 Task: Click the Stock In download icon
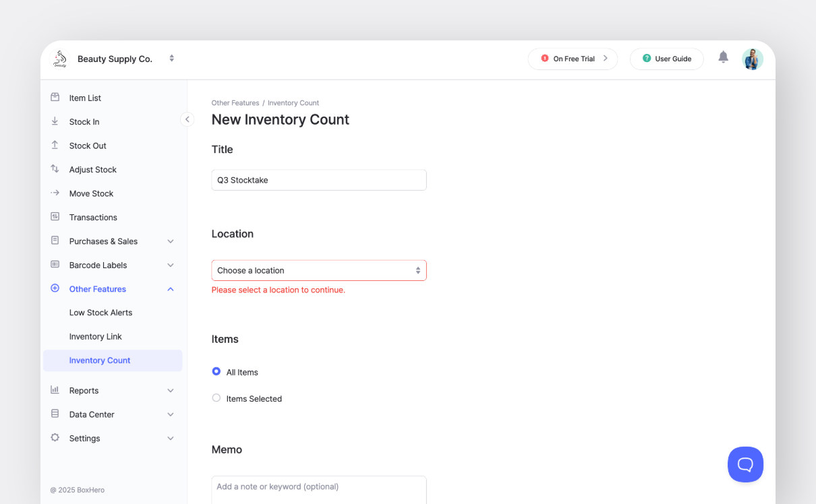coord(55,121)
